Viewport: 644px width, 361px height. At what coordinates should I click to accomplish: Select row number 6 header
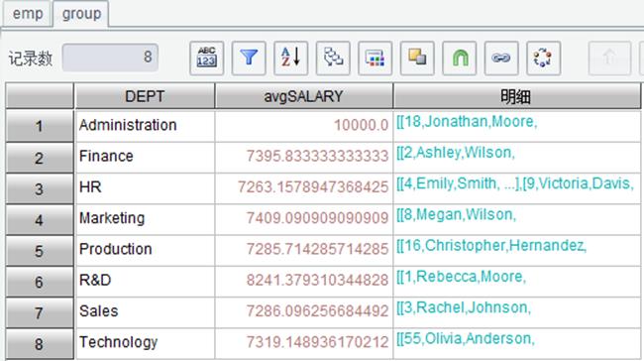40,282
